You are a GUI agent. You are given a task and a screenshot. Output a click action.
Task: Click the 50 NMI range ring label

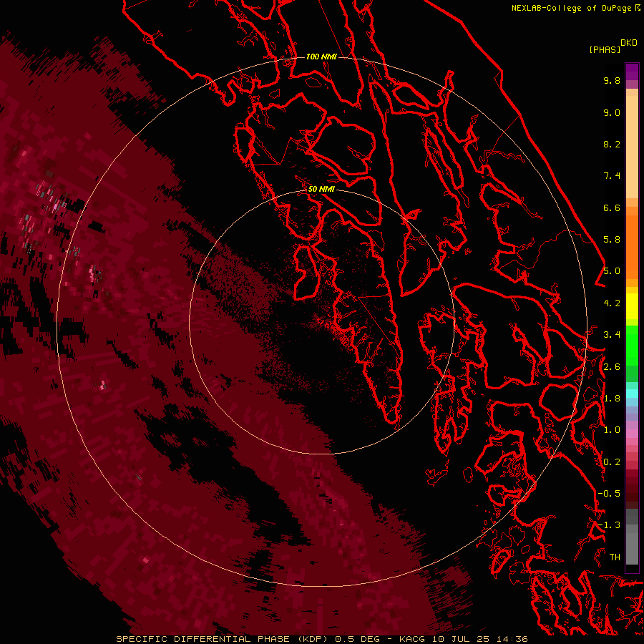(x=321, y=189)
